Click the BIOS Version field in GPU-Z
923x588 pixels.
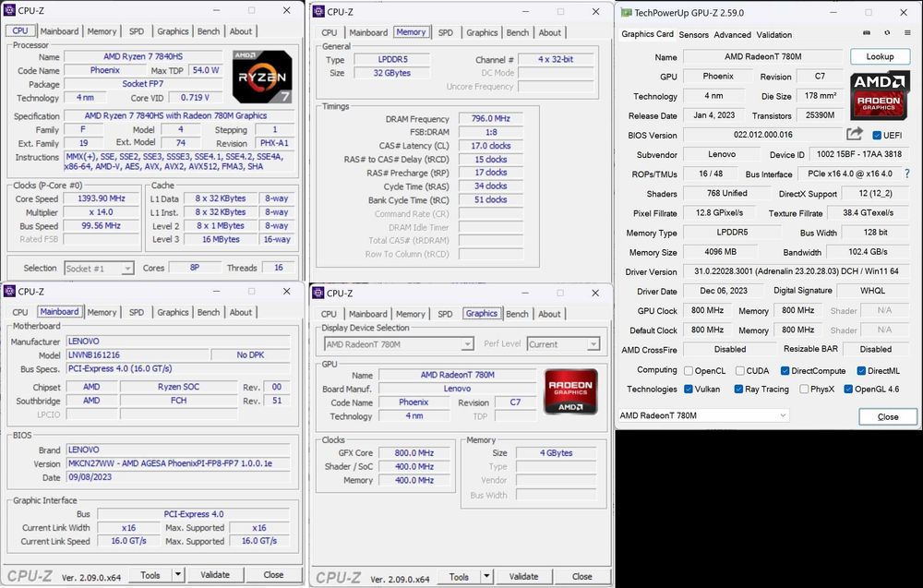coord(761,136)
